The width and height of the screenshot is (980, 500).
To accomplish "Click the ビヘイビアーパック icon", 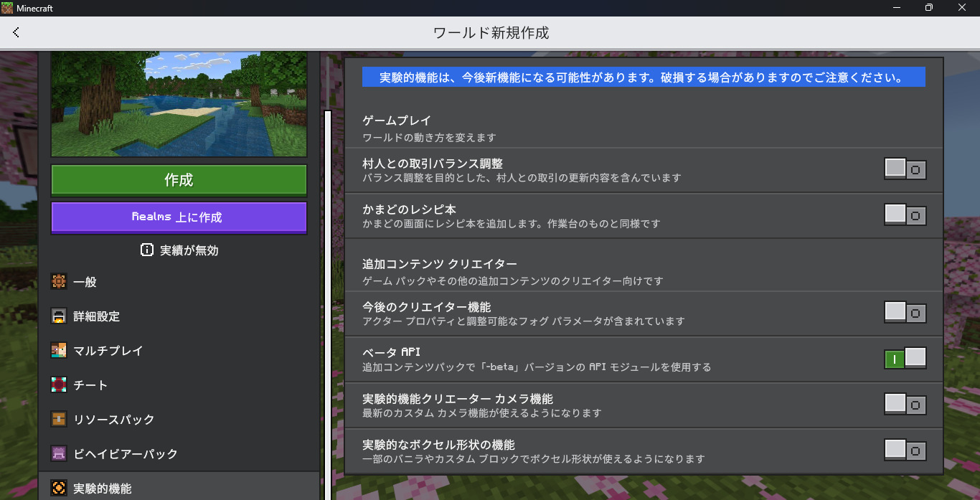I will tap(59, 454).
